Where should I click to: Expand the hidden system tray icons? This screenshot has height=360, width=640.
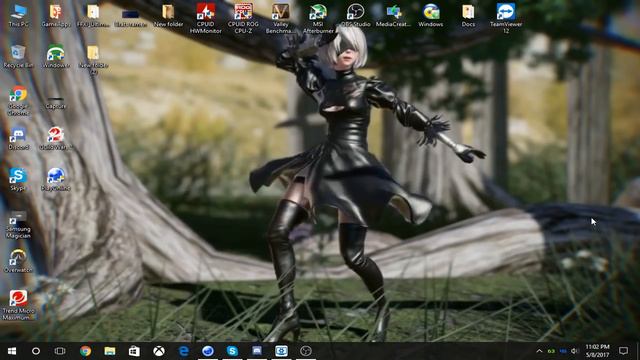pos(539,351)
